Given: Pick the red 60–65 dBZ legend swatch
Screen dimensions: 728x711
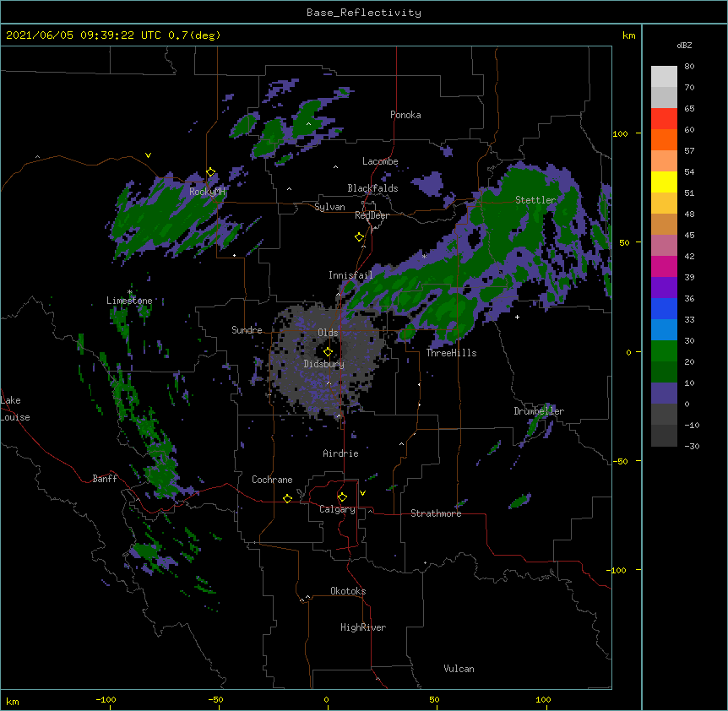Looking at the screenshot, I should 664,119.
